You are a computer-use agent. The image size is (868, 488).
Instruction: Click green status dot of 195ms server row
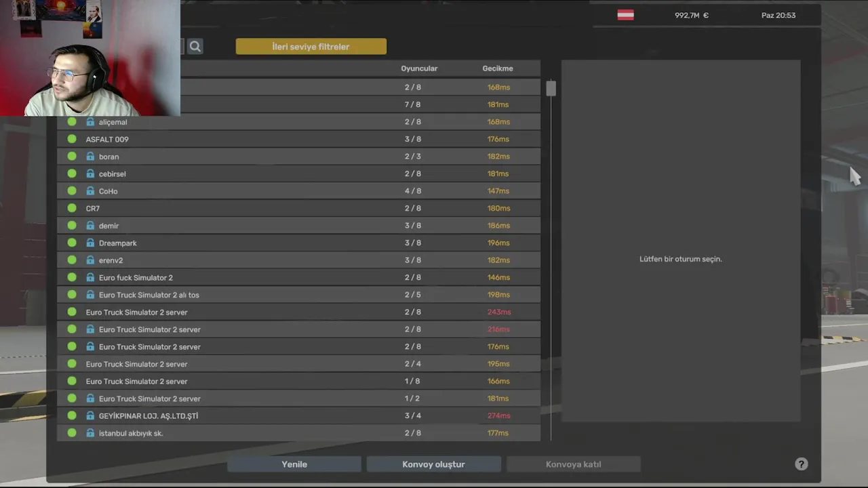click(72, 364)
